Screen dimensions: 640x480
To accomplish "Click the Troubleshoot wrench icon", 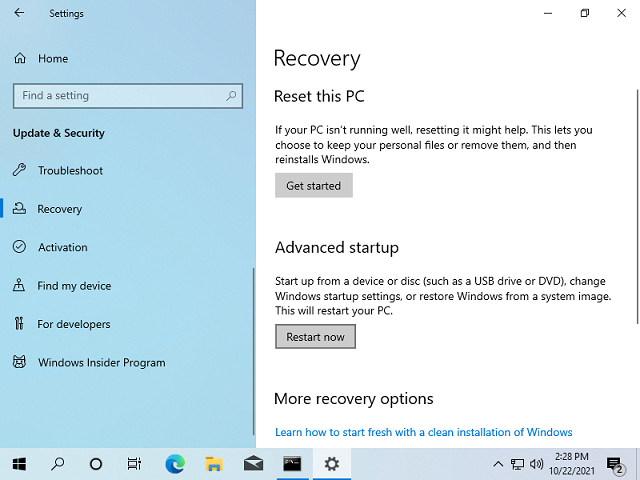I will 19,169.
